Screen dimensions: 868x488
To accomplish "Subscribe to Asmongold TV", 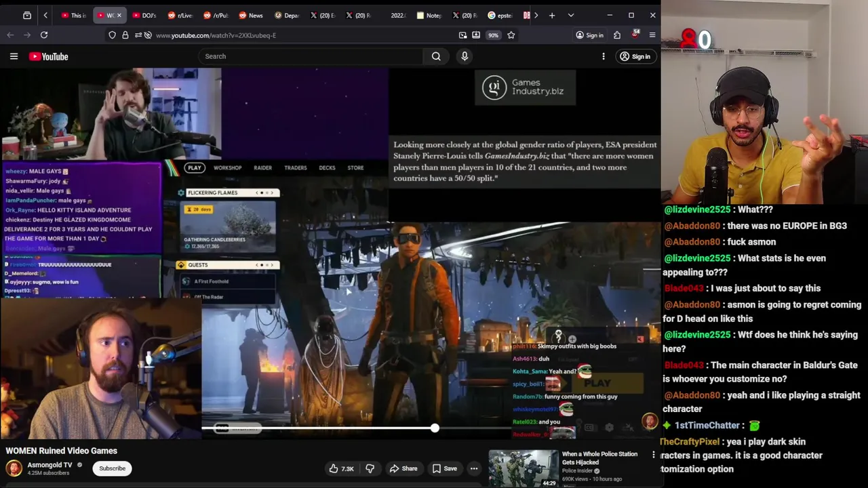I will coord(113,468).
